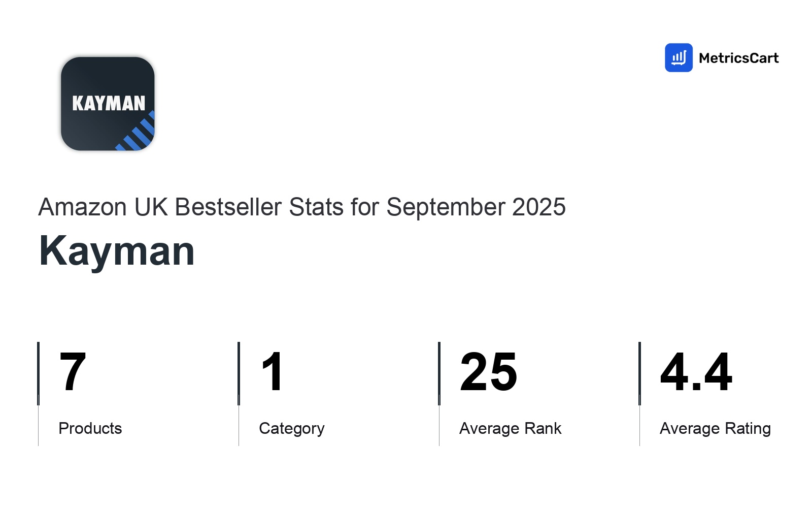Click the Products label
Screen dimensions: 812x508
tap(90, 428)
